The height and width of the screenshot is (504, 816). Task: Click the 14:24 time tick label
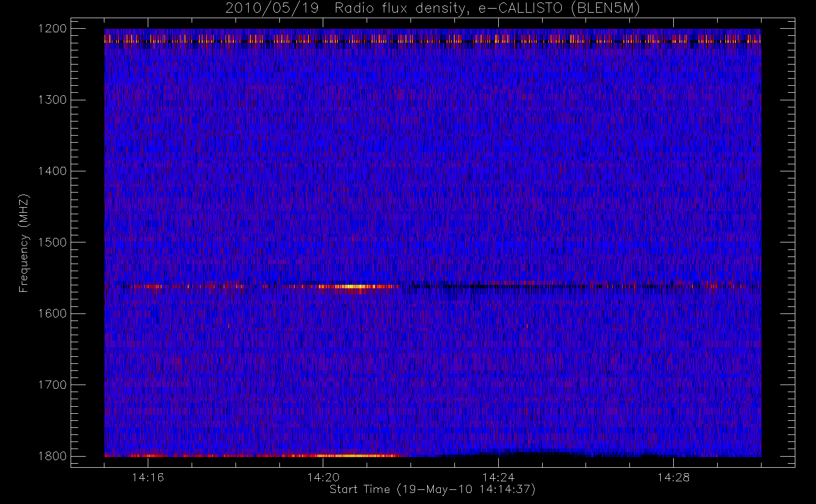click(498, 477)
